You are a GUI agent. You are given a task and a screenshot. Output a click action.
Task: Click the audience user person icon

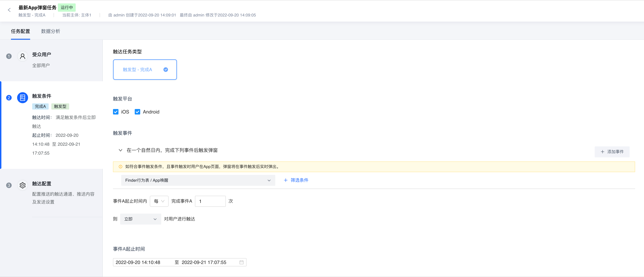coord(22,56)
